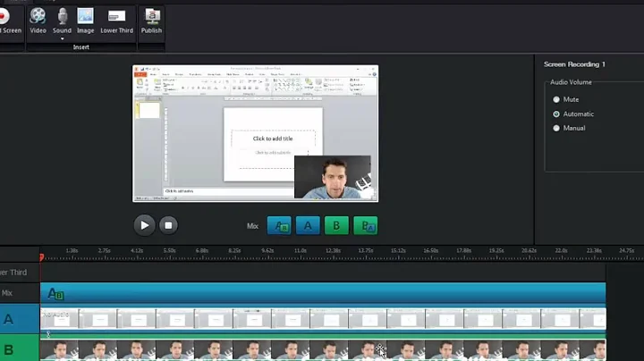Select the Automatic audio volume option
This screenshot has height=361, width=644.
click(556, 114)
